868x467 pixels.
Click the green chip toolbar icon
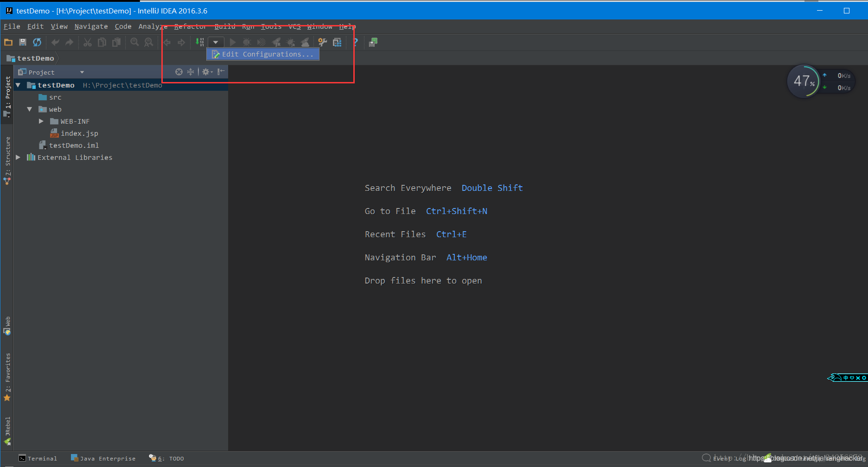tap(373, 42)
